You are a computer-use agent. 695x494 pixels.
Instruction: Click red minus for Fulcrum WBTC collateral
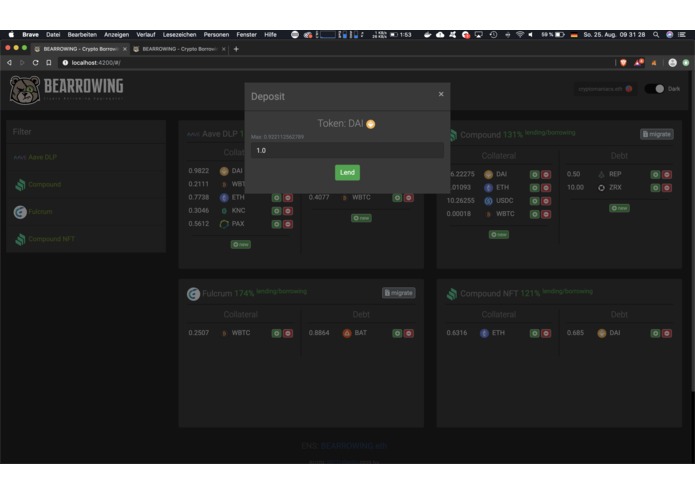288,333
